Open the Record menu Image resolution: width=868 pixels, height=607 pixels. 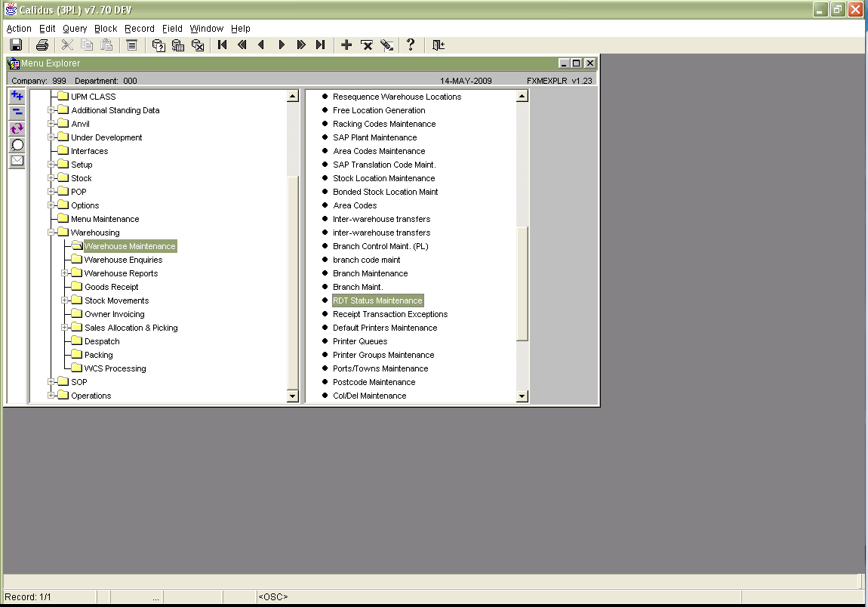click(x=140, y=28)
